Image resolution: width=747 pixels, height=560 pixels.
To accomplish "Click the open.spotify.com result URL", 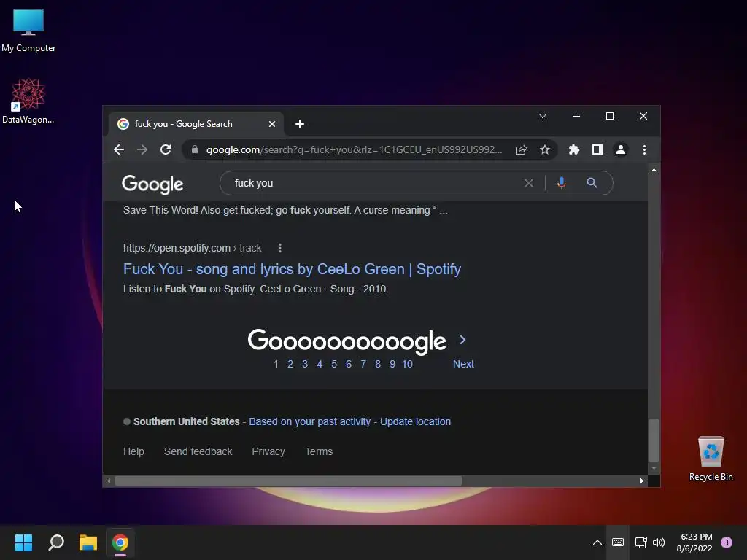I will point(193,248).
